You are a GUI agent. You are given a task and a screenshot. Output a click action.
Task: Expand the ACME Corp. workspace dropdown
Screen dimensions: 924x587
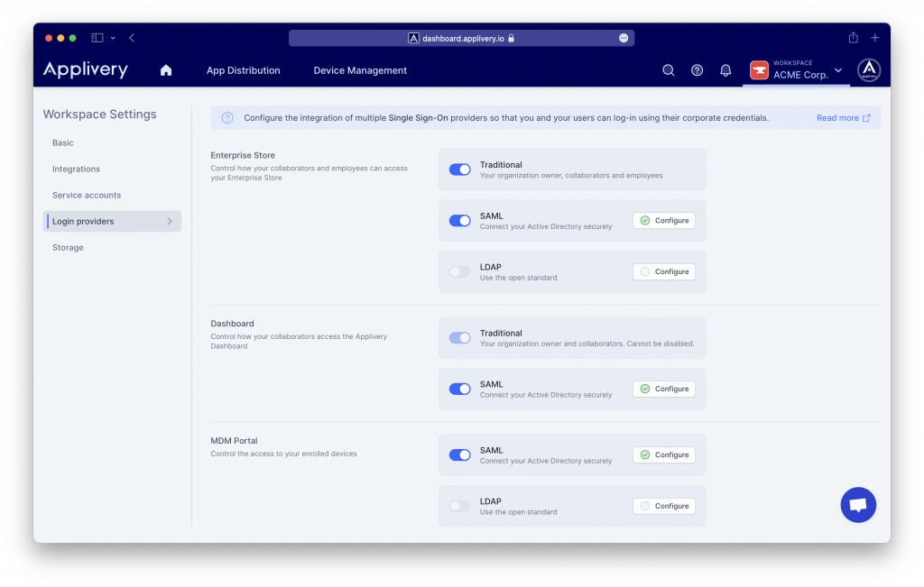pyautogui.click(x=838, y=70)
